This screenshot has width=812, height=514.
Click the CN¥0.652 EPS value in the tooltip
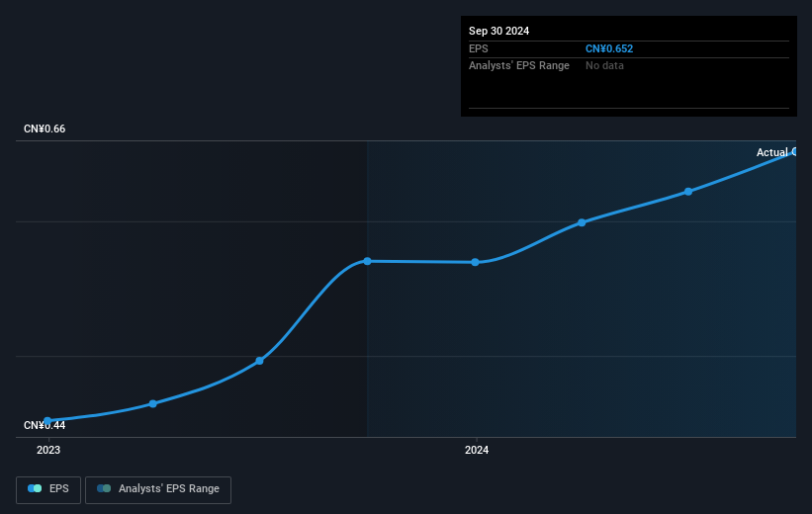609,48
